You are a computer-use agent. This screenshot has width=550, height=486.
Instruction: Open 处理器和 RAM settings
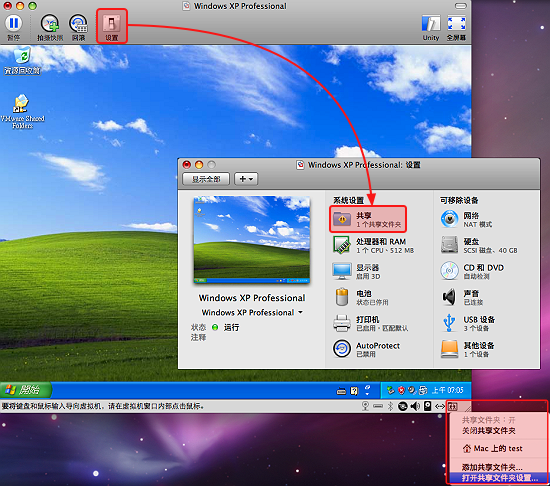(374, 245)
